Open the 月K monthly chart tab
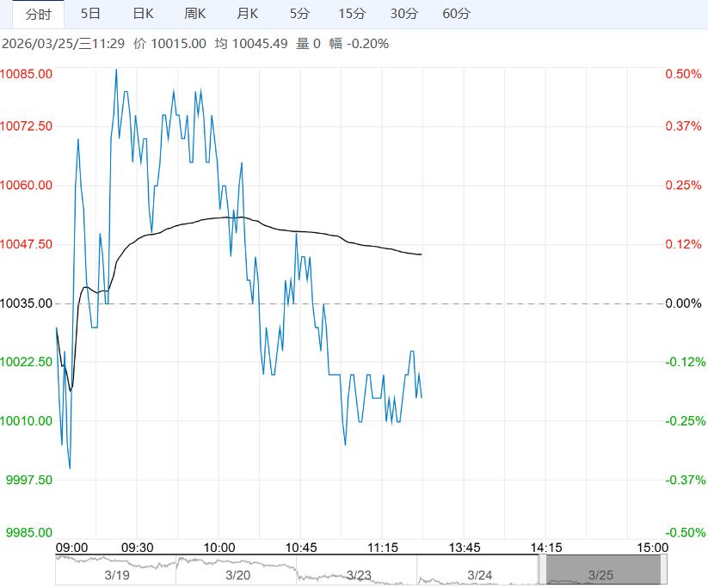Screen dimensions: 708x588 pos(248,14)
